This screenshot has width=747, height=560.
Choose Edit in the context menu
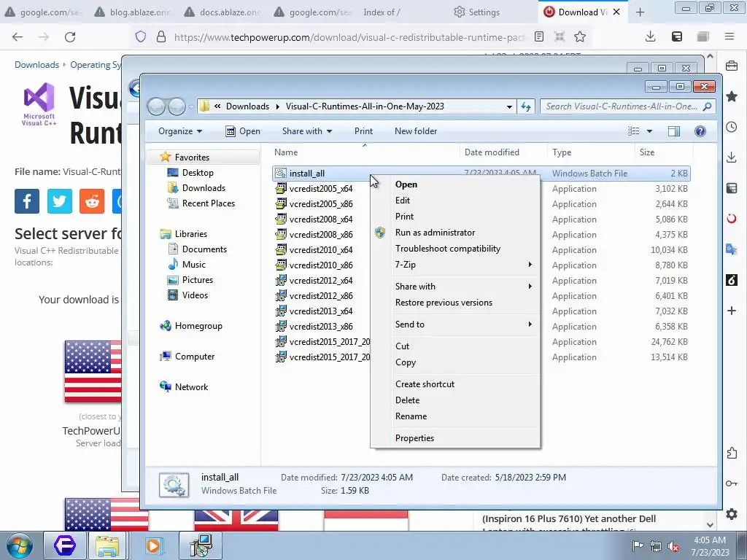coord(402,201)
